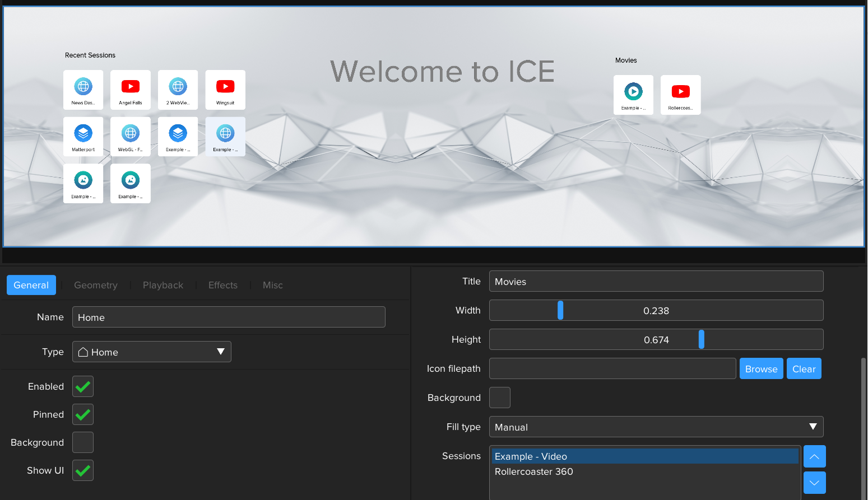Switch to the Geometry tab

(x=96, y=285)
